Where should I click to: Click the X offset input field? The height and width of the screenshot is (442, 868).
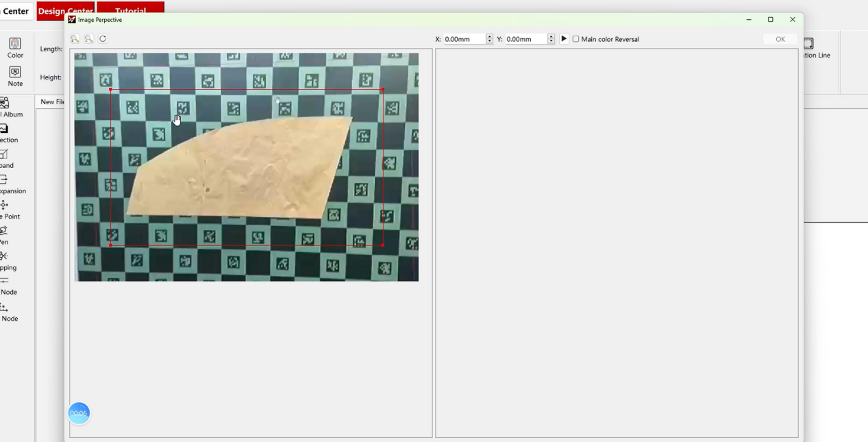coord(464,39)
